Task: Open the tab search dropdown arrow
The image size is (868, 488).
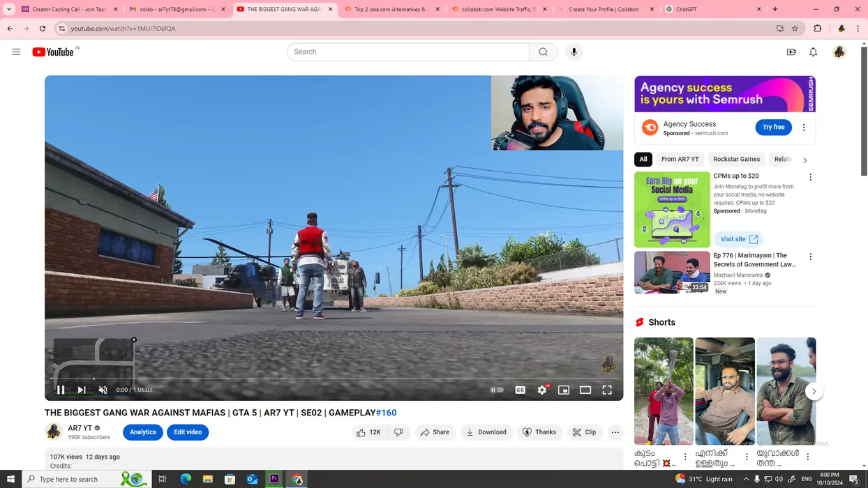Action: 9,9
